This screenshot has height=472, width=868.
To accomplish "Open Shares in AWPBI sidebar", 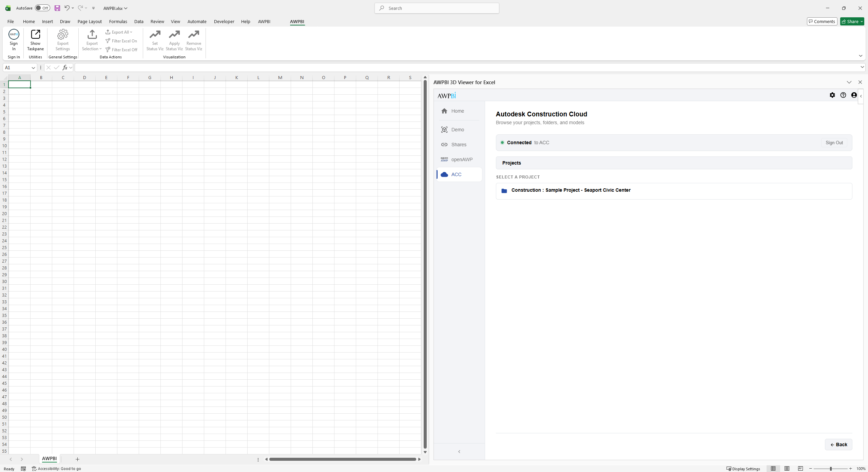I will 459,145.
